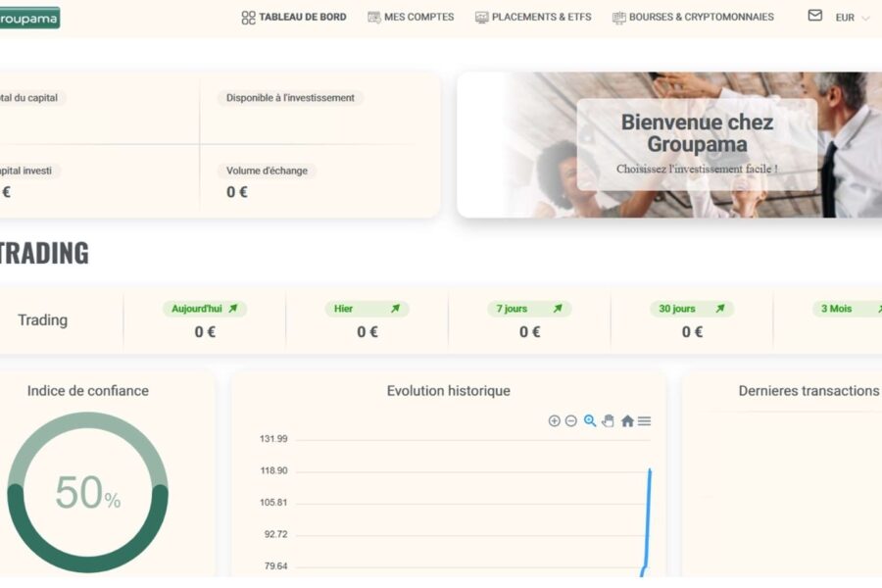Click the Bourses & Cryptomonnaies icon
The height and width of the screenshot is (588, 882).
[618, 18]
